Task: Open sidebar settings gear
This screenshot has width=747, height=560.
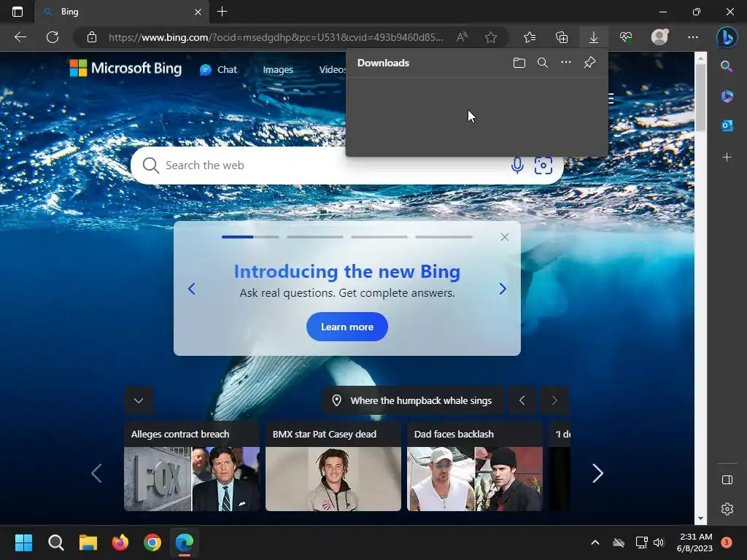Action: click(727, 509)
